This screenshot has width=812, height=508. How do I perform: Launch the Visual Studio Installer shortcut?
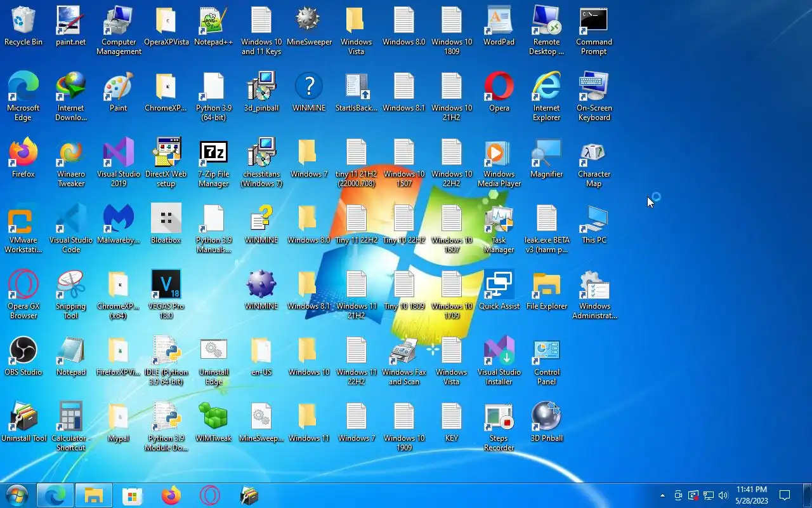pyautogui.click(x=499, y=361)
